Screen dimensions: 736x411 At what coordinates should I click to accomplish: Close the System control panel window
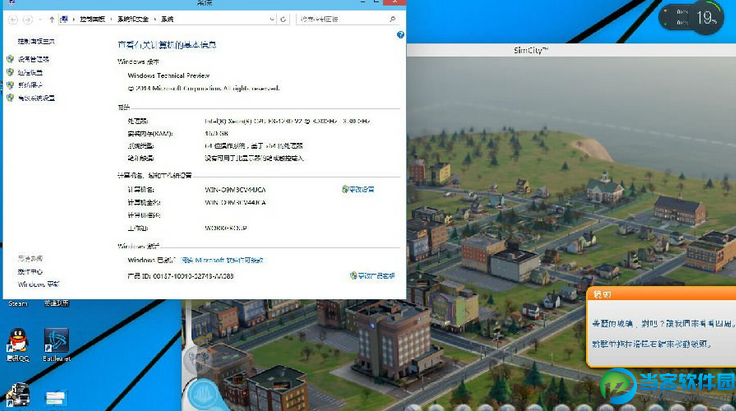click(394, 2)
